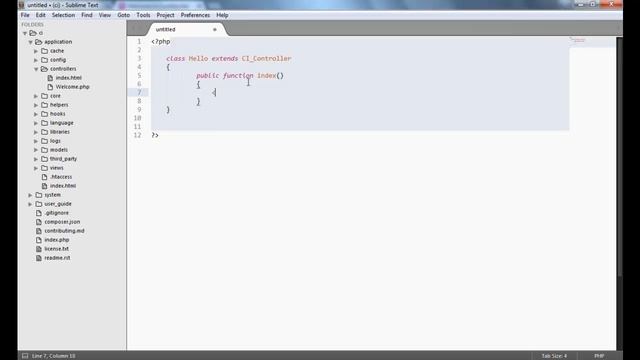Click 'Line 7, Column 10' status text

53,356
